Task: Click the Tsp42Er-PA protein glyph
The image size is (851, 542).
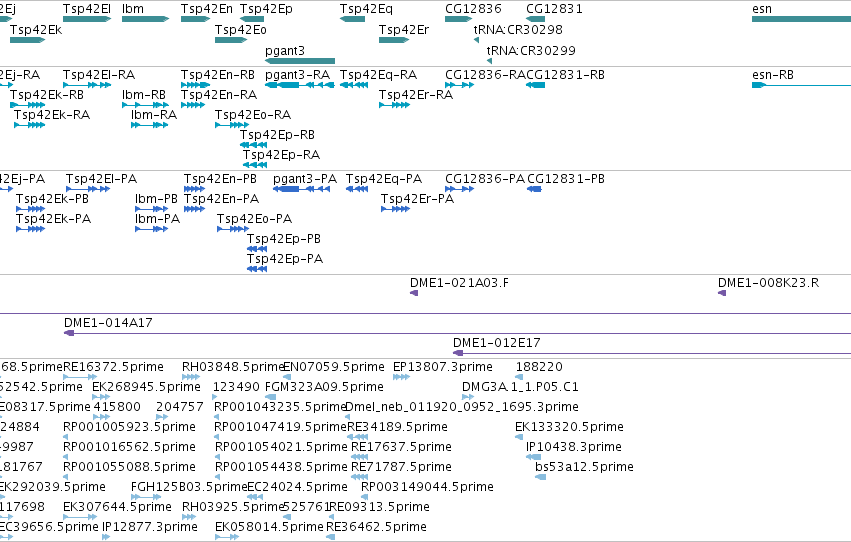Action: click(x=395, y=209)
